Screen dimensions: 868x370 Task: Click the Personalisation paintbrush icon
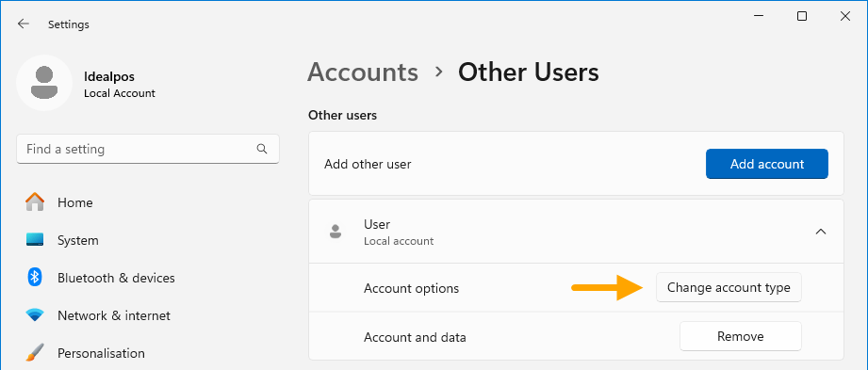[x=35, y=353]
